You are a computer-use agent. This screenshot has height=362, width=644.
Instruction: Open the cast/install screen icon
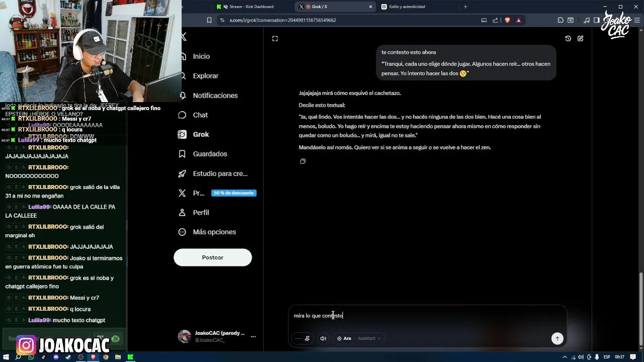coord(484,20)
